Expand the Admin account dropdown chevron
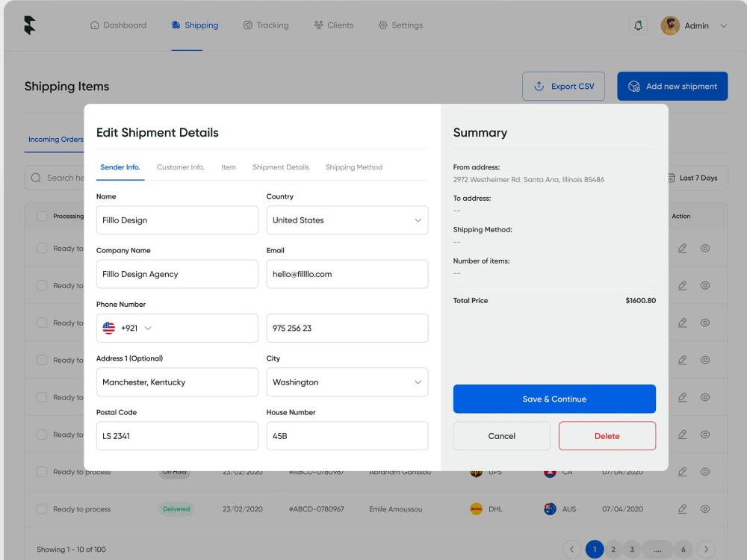The width and height of the screenshot is (747, 560). click(x=723, y=25)
